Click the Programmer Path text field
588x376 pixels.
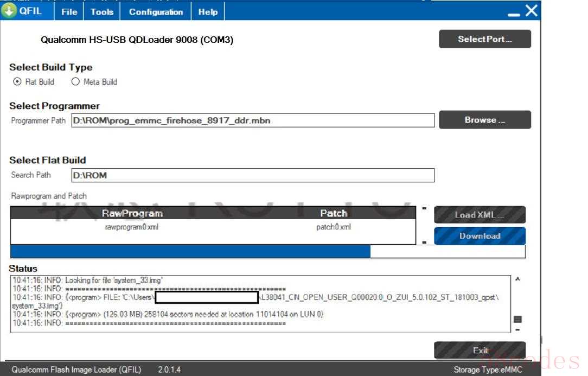pos(253,120)
